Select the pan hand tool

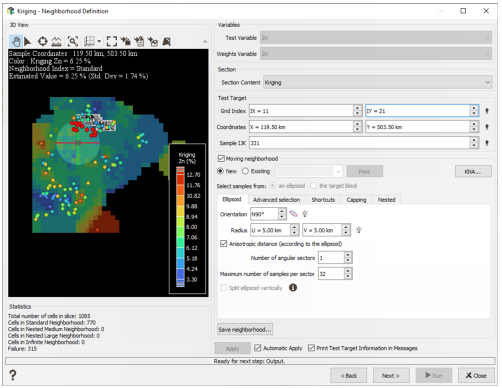[16, 41]
